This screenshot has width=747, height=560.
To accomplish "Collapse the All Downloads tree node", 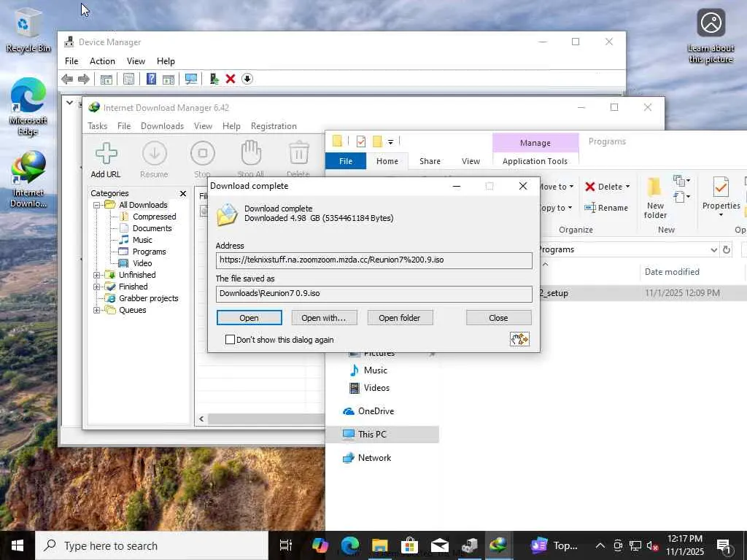I will [x=97, y=205].
